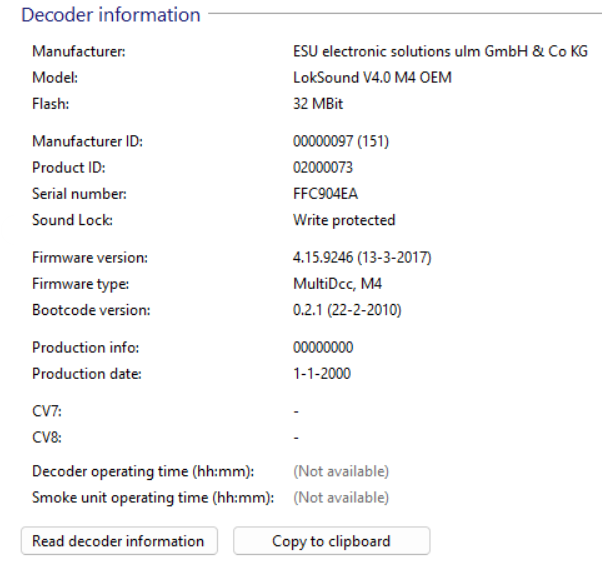Viewport: 602px width, 562px height.
Task: Click the LokSound V4.0 M4 OEM model value
Action: [372, 77]
